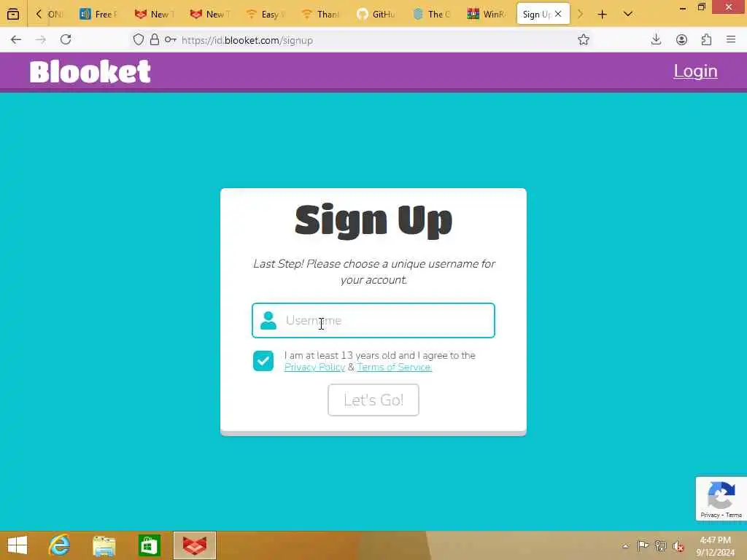Image resolution: width=747 pixels, height=560 pixels.
Task: Click the reCAPTCHA badge
Action: coord(721,499)
